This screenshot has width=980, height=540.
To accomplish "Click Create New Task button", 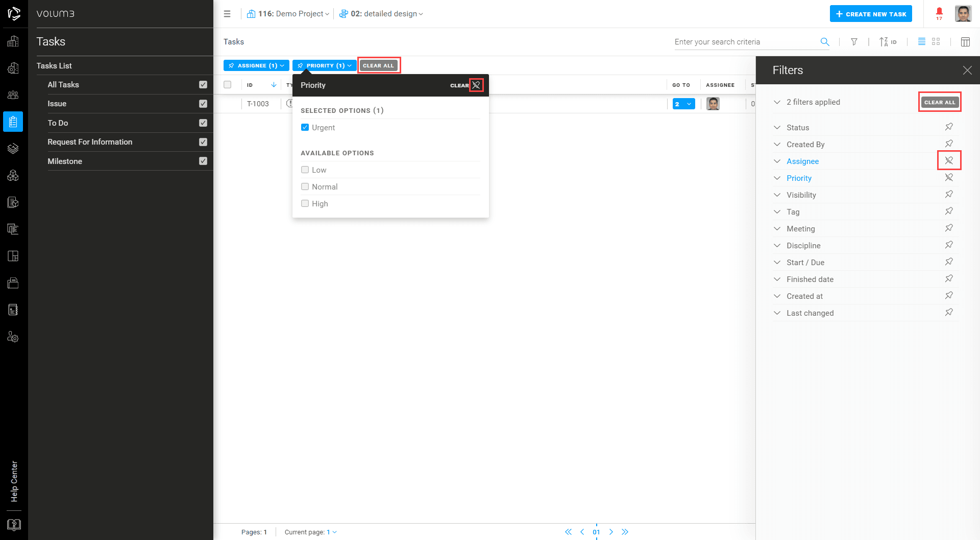I will click(871, 14).
